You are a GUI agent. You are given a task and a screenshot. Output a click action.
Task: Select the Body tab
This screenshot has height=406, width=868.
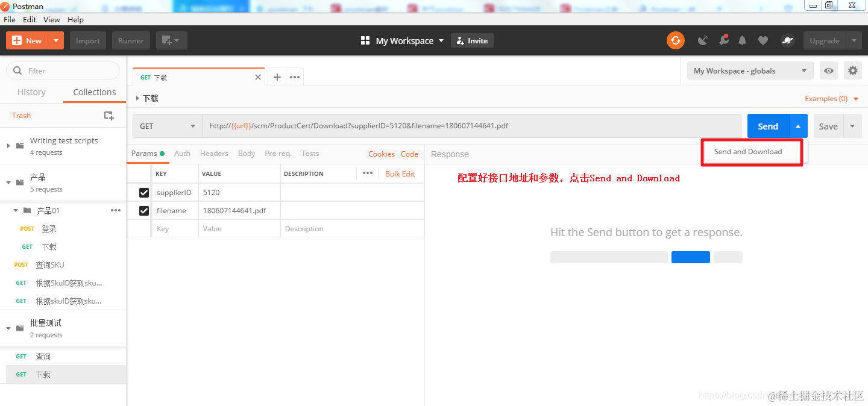pyautogui.click(x=247, y=154)
